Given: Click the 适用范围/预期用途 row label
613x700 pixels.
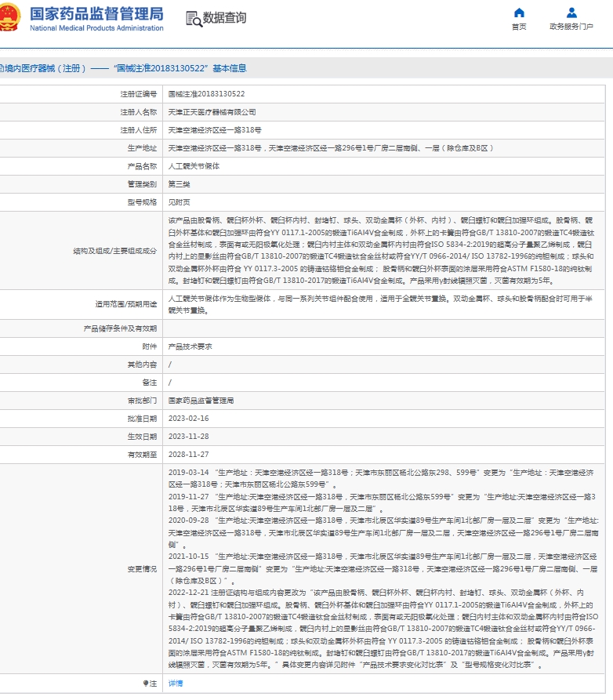Looking at the screenshot, I should pos(126,304).
